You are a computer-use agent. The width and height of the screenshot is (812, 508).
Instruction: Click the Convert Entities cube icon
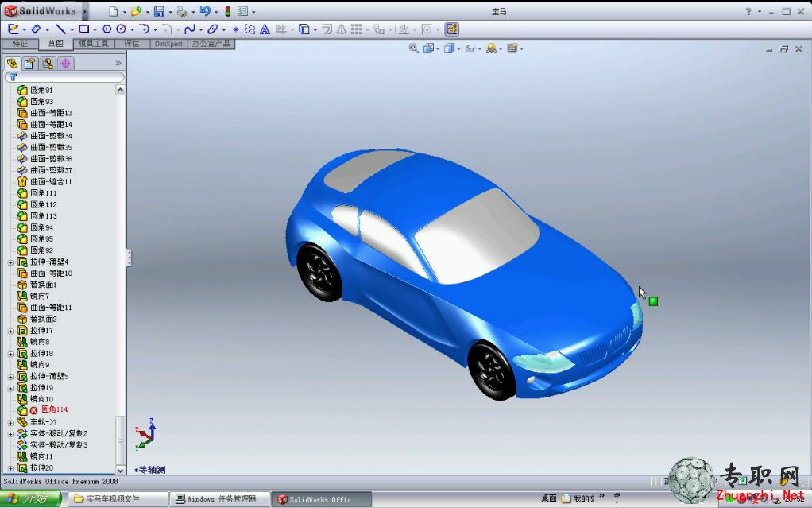(304, 29)
